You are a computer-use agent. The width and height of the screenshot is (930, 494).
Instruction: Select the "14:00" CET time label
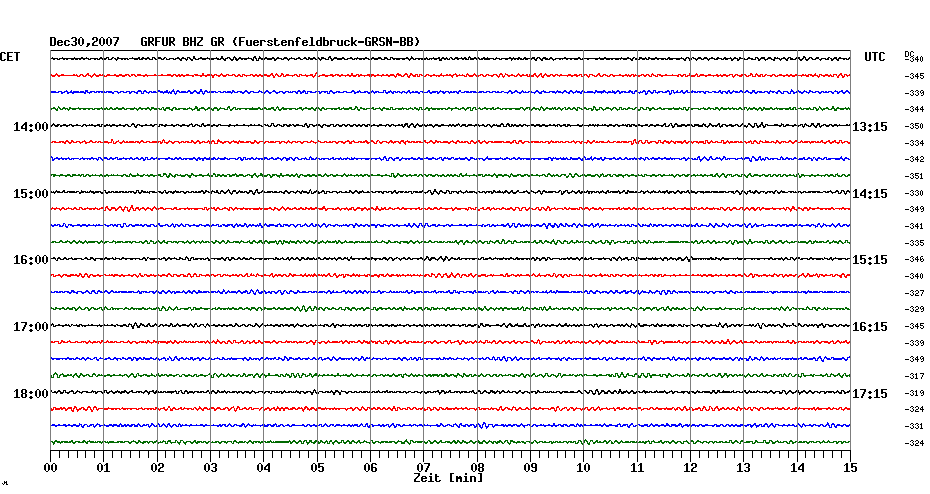pos(31,127)
